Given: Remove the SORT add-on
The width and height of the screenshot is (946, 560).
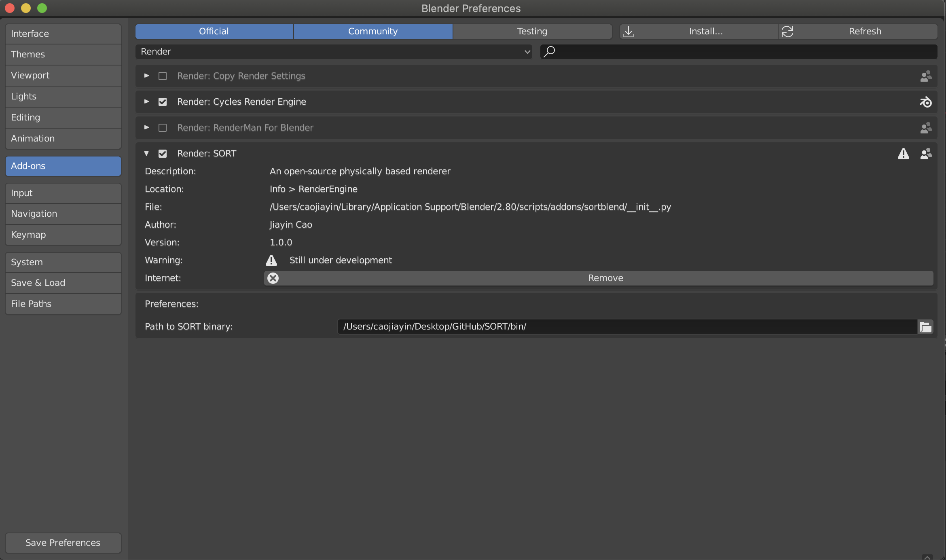Looking at the screenshot, I should (x=599, y=278).
